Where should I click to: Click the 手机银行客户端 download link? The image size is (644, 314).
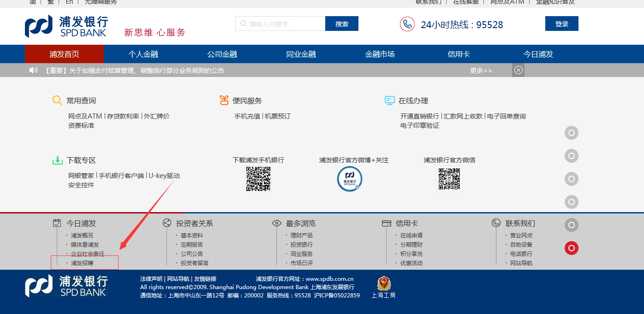pyautogui.click(x=121, y=176)
